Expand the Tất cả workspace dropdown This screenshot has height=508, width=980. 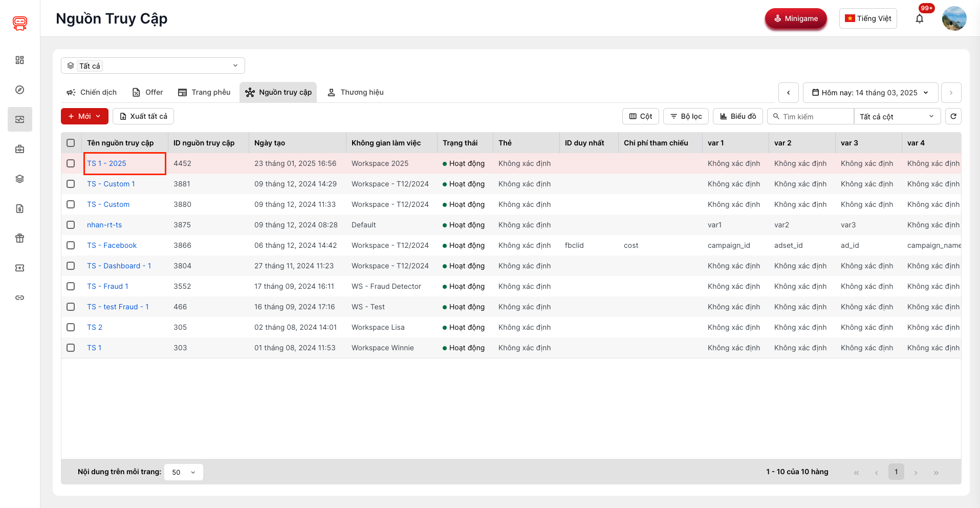(153, 66)
